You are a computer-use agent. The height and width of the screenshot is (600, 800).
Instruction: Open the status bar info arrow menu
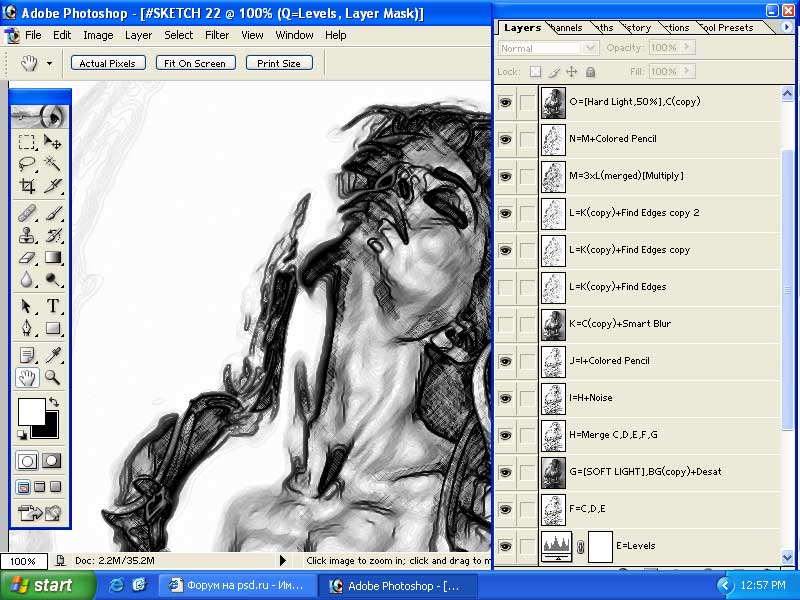coord(283,560)
